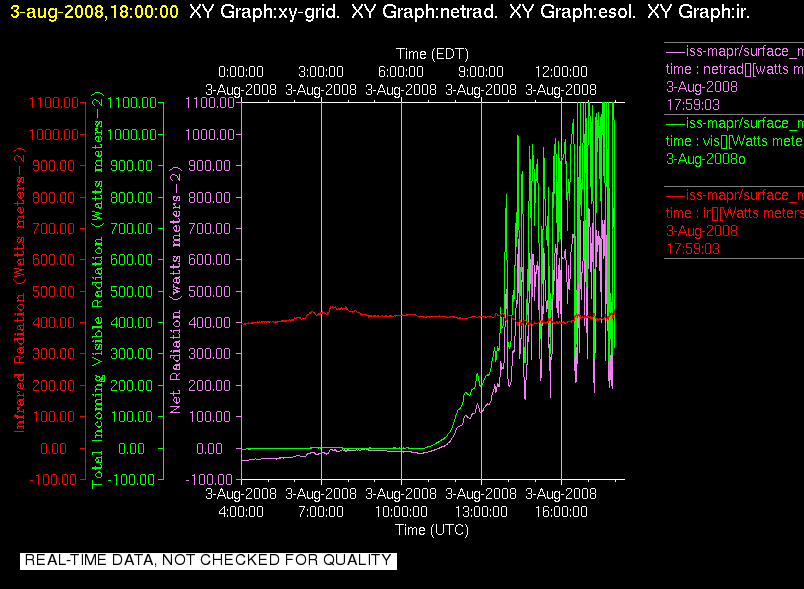The width and height of the screenshot is (804, 589).
Task: Click the 13:00:00 UTC tick label
Action: click(481, 512)
